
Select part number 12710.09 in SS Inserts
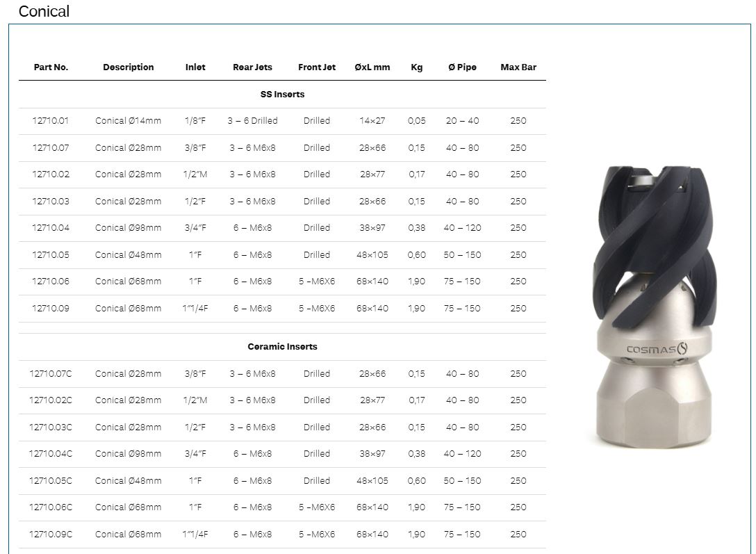(x=51, y=309)
